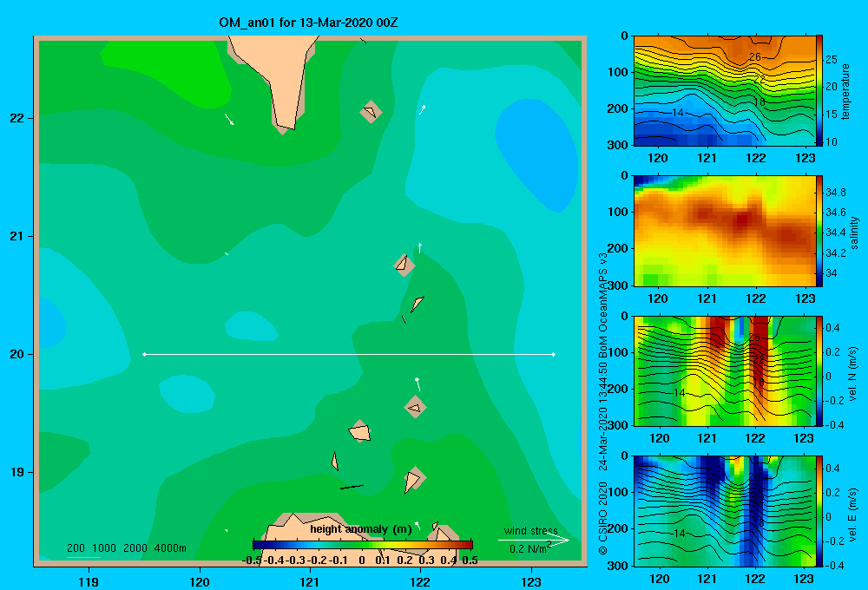This screenshot has height=590, width=868.
Task: Click latitude label '21' on main map axis
Action: (16, 236)
